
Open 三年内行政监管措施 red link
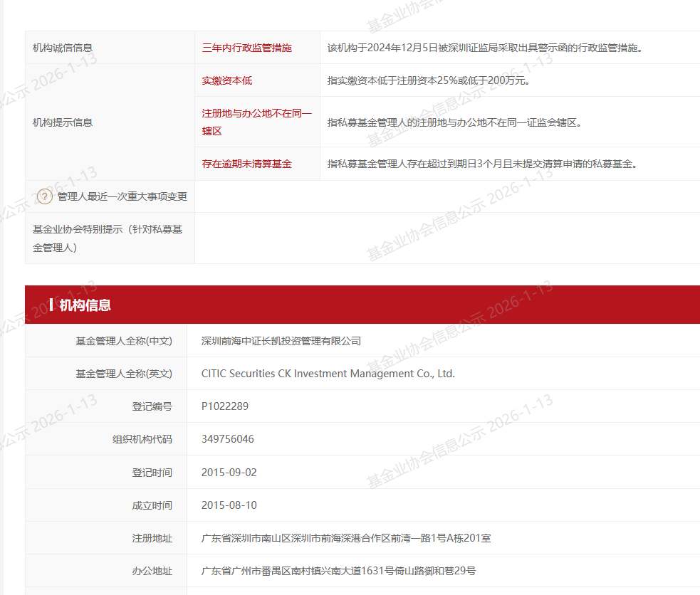(x=247, y=48)
